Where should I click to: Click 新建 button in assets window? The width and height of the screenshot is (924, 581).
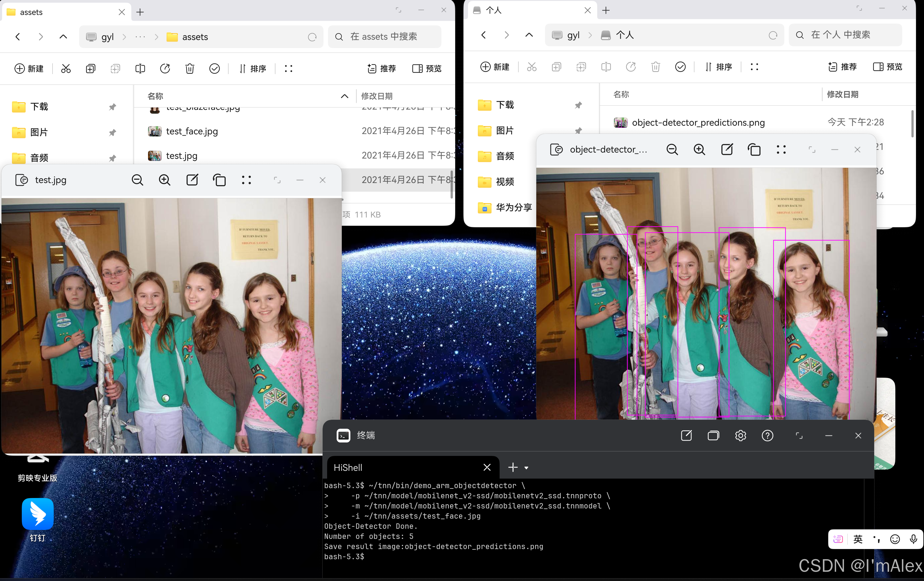29,69
